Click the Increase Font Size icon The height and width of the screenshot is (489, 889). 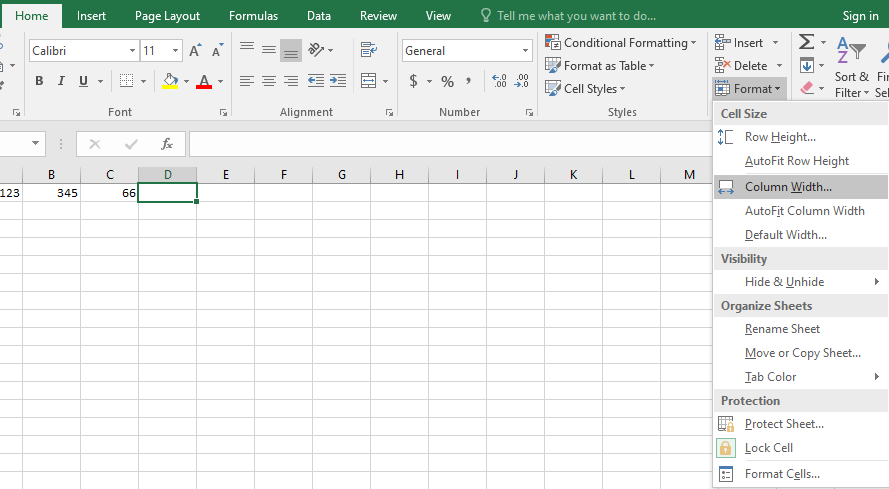tap(196, 51)
